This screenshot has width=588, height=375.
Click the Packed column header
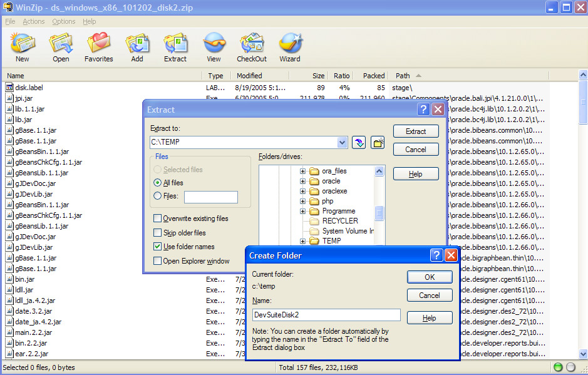[371, 76]
